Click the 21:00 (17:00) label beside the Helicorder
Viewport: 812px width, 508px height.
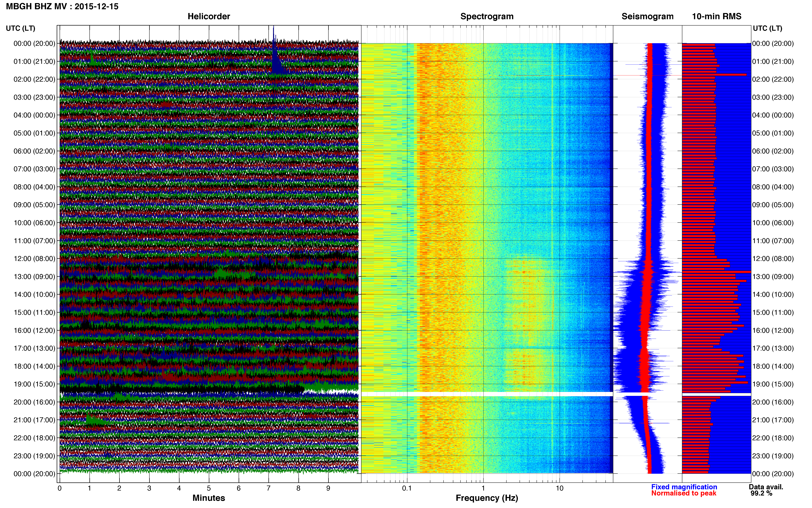pos(34,420)
